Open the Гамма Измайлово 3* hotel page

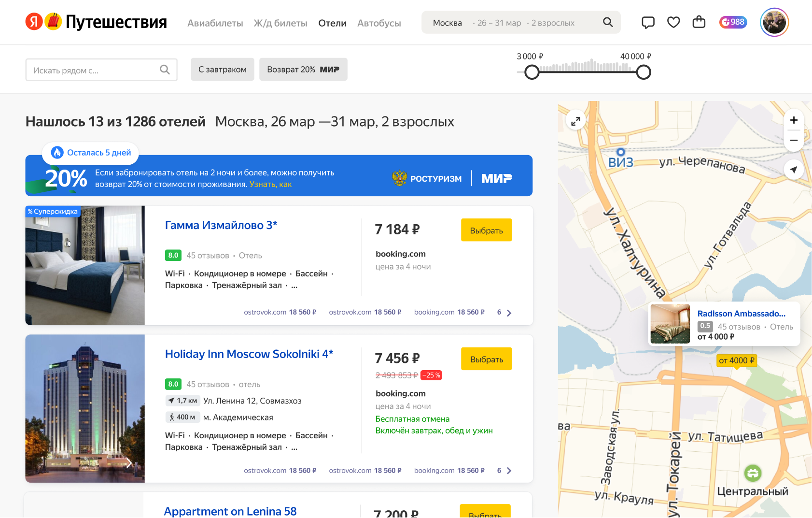coord(221,225)
